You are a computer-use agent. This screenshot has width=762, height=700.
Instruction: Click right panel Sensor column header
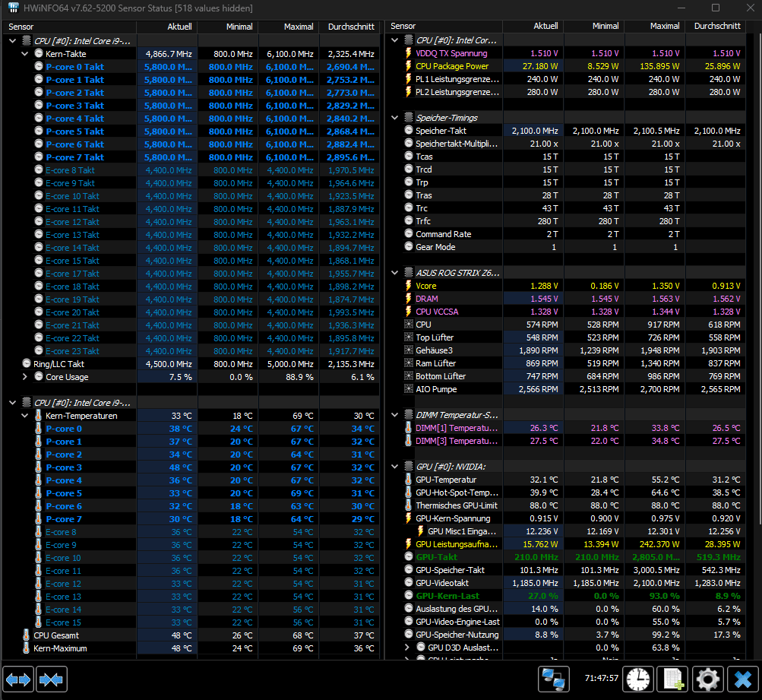pos(444,27)
